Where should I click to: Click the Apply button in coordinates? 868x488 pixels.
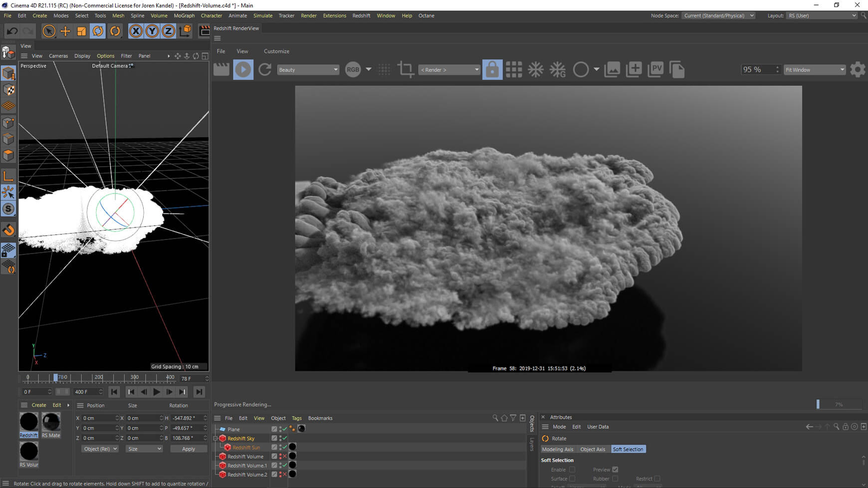click(189, 449)
